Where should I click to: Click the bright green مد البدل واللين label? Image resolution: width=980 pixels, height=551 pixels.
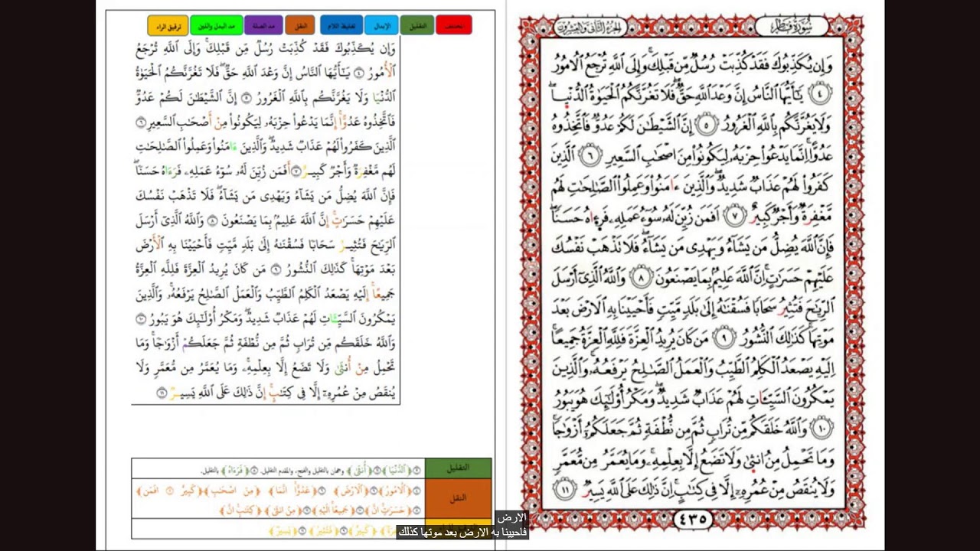pos(217,25)
